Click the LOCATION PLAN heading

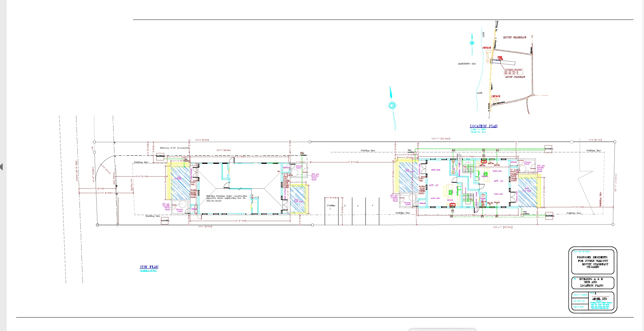483,126
